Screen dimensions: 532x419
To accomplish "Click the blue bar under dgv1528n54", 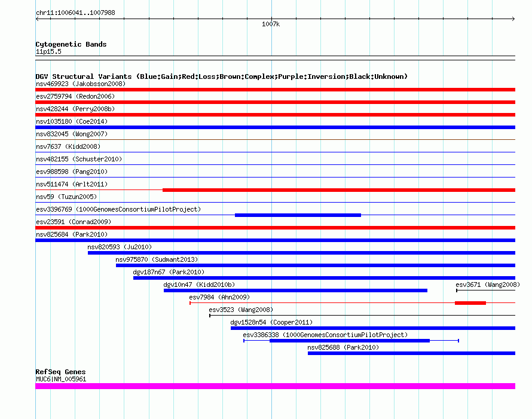I will (x=373, y=328).
